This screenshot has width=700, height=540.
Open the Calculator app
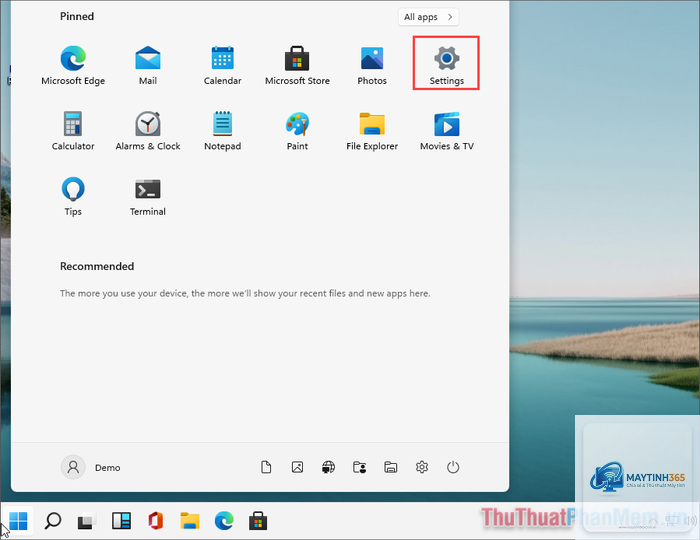tap(73, 131)
